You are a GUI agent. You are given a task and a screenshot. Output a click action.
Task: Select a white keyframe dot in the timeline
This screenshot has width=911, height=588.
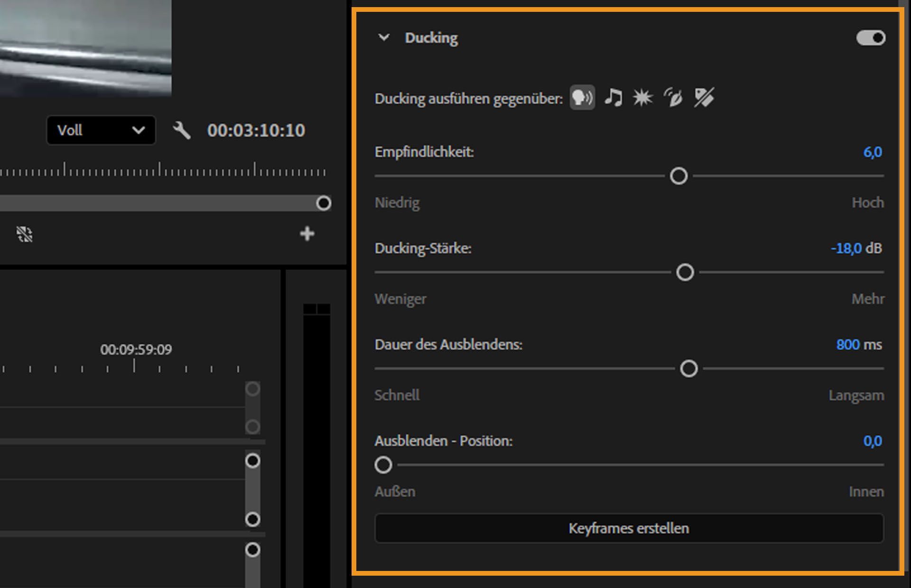click(252, 460)
